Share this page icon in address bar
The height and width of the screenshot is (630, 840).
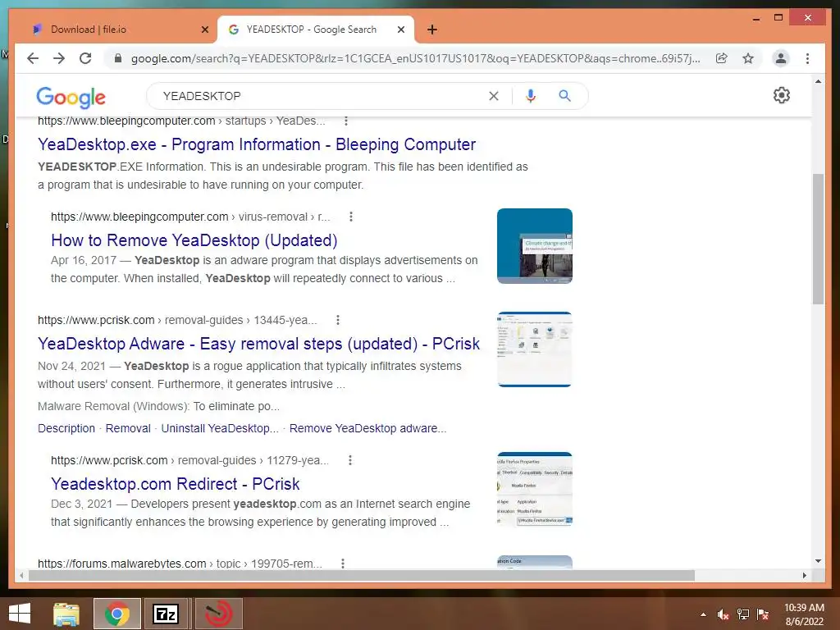pos(722,58)
